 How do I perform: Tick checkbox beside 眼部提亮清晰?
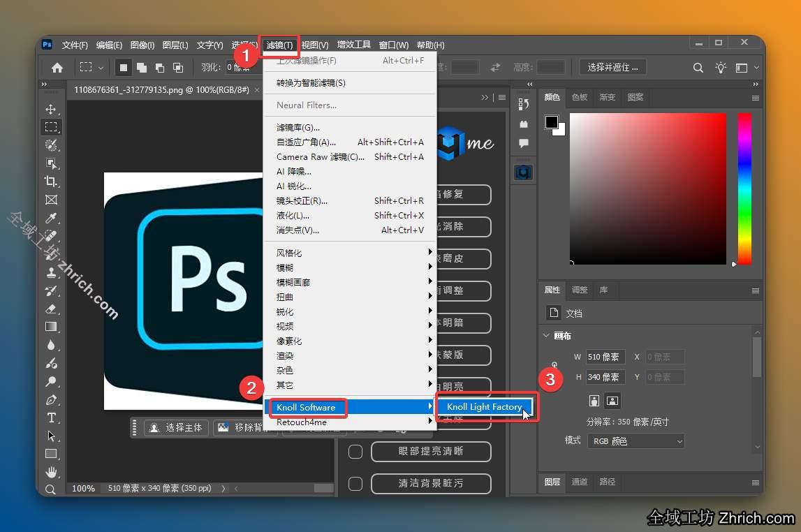click(x=355, y=452)
